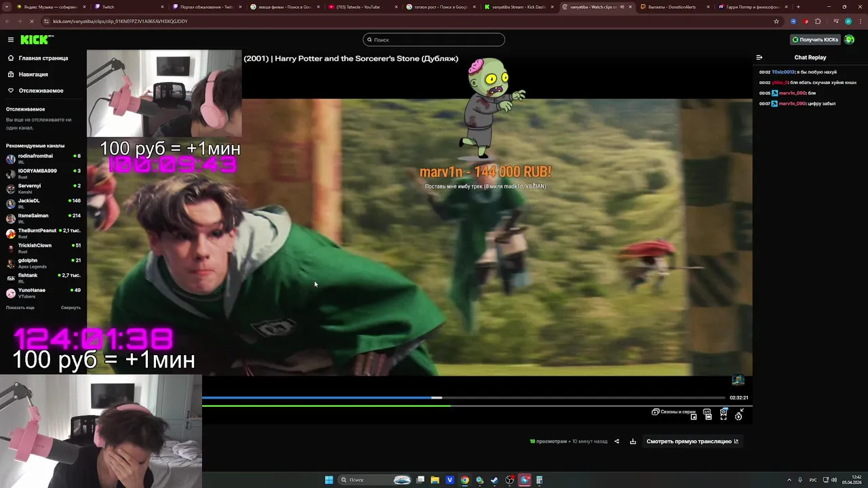Open Chrome from taskbar
Image resolution: width=868 pixels, height=488 pixels.
[x=465, y=480]
